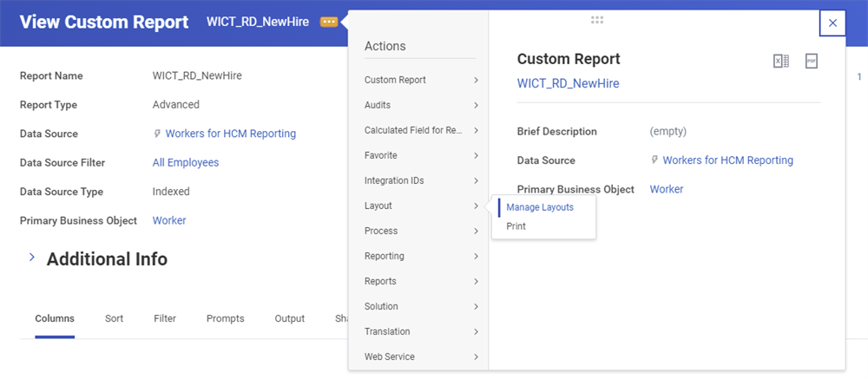Open Workers for HCM Reporting link on page
Viewport: 868px width, 379px height.
click(231, 134)
